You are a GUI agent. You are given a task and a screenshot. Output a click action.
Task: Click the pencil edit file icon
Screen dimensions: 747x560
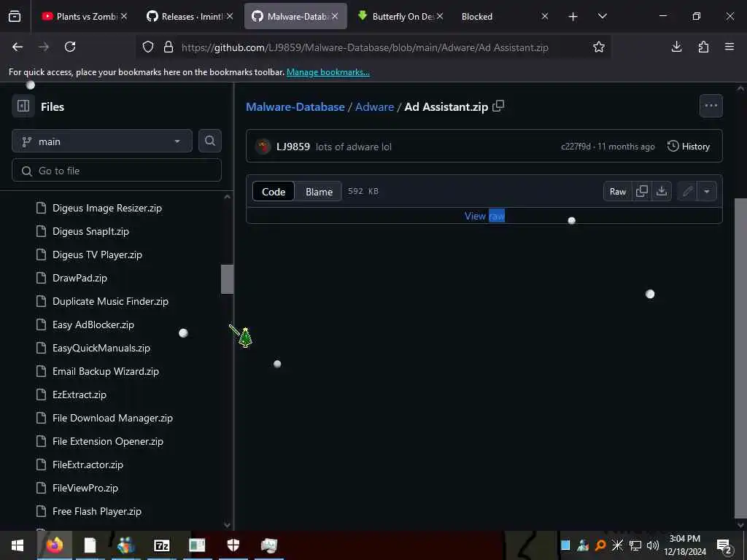click(687, 192)
